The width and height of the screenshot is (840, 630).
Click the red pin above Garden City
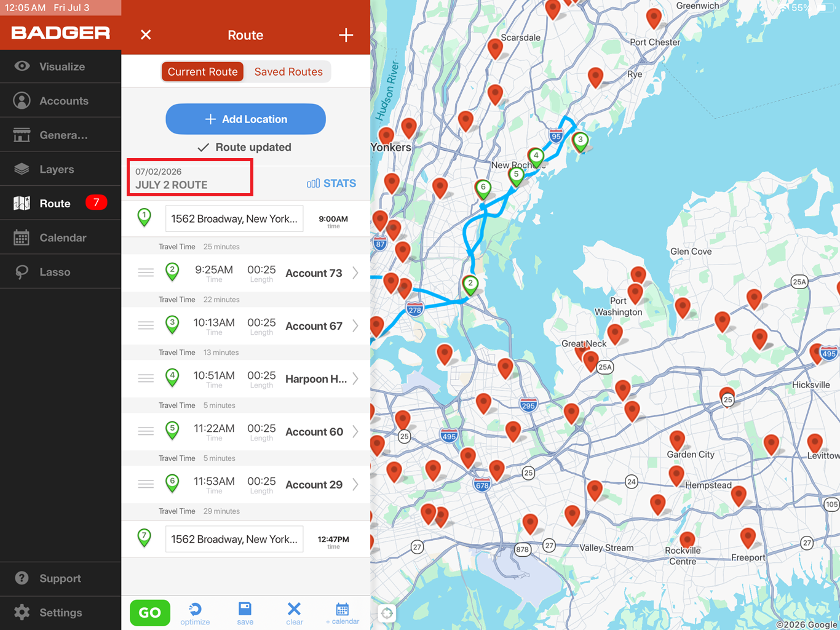[x=677, y=441]
